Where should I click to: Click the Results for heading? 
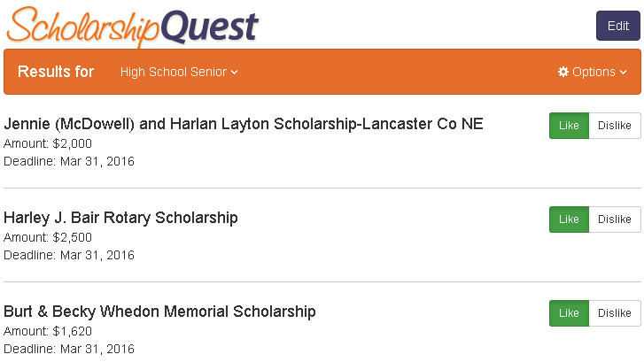pos(56,72)
